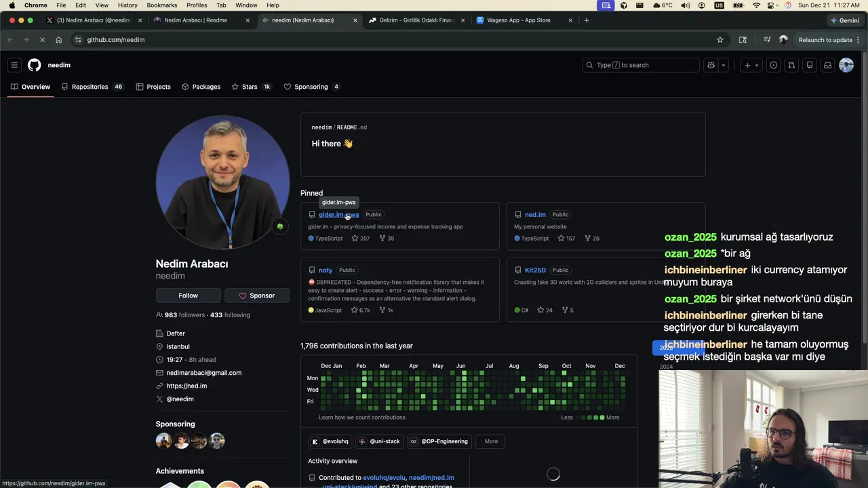Select the Overview tab
Image resolution: width=868 pixels, height=488 pixels.
31,87
